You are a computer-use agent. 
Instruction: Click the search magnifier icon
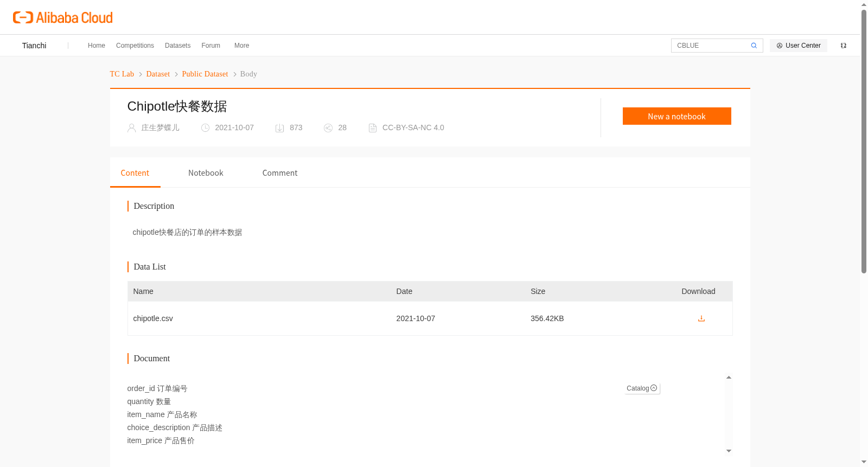pyautogui.click(x=754, y=46)
